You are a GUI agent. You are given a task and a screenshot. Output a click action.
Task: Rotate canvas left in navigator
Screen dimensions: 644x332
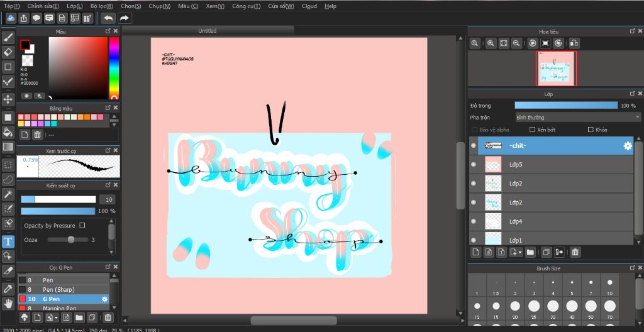pos(533,43)
